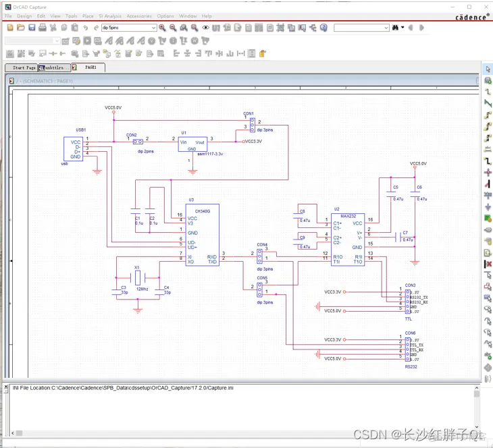Click the Zoom Out magnifier icon
This screenshot has height=448, width=493.
click(173, 28)
